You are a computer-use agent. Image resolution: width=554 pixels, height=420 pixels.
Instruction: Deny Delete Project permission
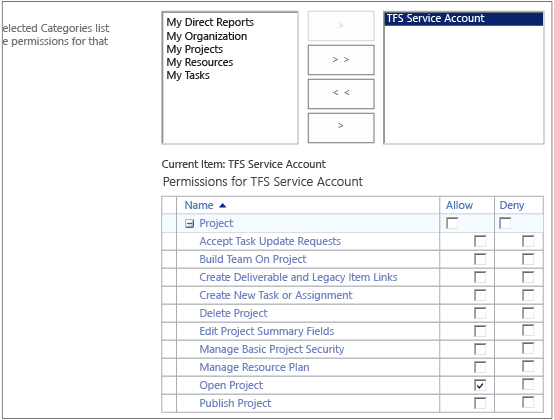click(x=528, y=313)
